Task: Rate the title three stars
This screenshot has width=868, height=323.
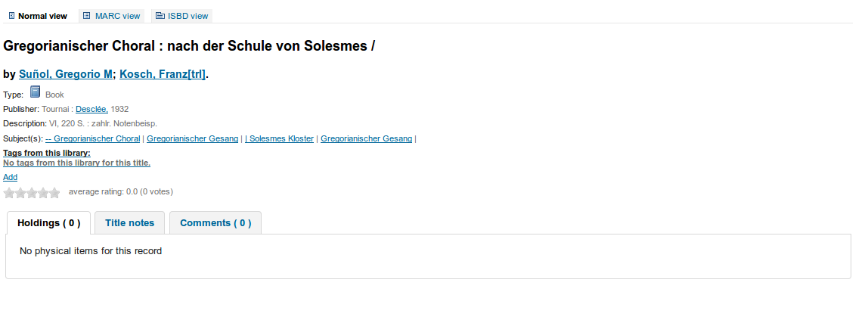Action: pyautogui.click(x=32, y=193)
